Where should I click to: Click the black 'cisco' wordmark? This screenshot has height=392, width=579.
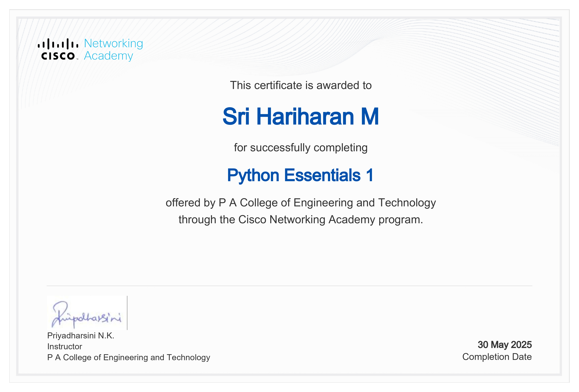tap(58, 56)
